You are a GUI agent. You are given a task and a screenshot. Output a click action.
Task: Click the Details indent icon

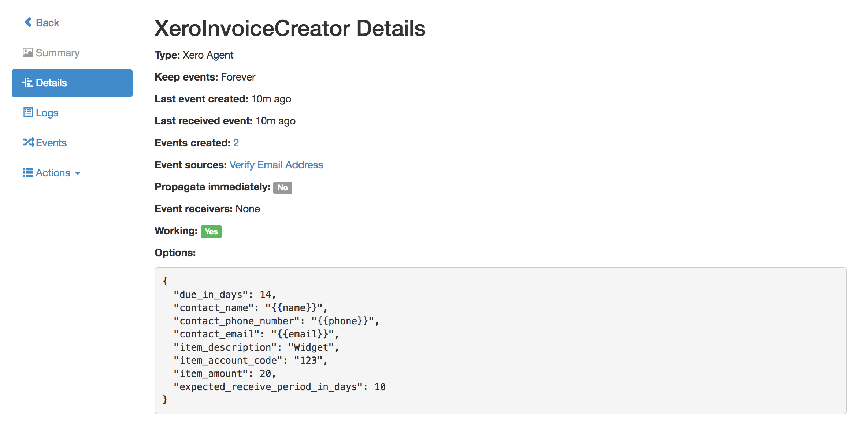click(x=27, y=83)
